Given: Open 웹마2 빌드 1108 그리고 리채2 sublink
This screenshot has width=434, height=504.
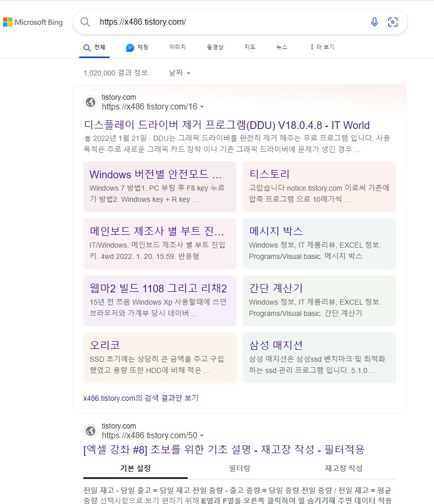Looking at the screenshot, I should (158, 288).
